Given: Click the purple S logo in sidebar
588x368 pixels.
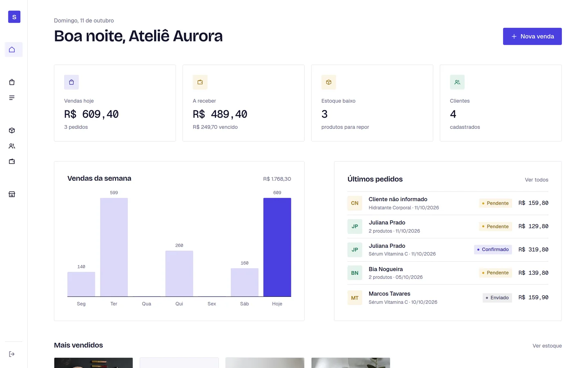Looking at the screenshot, I should [x=14, y=17].
